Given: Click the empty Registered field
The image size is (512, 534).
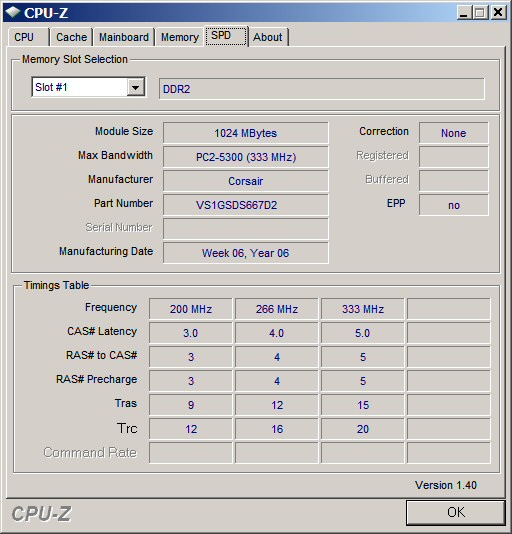Looking at the screenshot, I should click(x=453, y=157).
